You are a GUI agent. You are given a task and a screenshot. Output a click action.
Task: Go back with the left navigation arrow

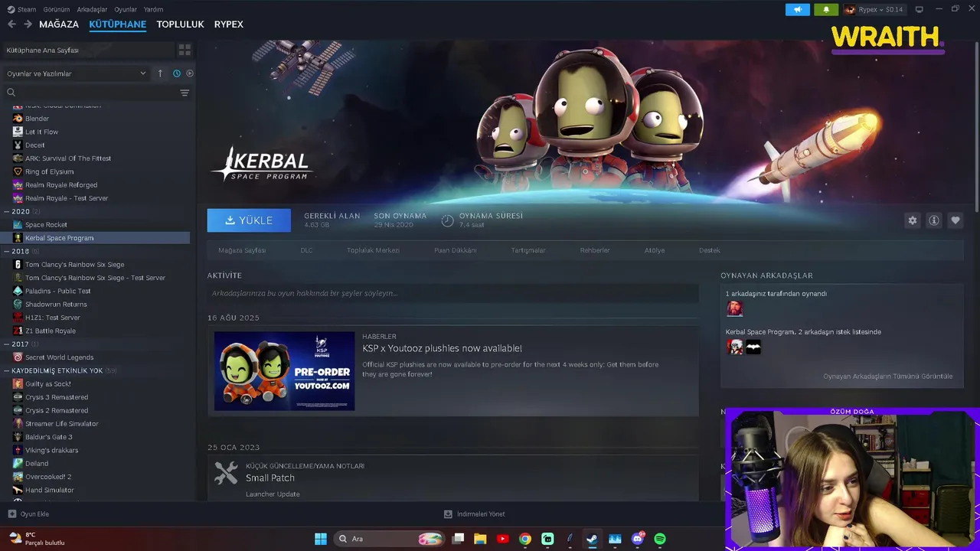pos(11,24)
